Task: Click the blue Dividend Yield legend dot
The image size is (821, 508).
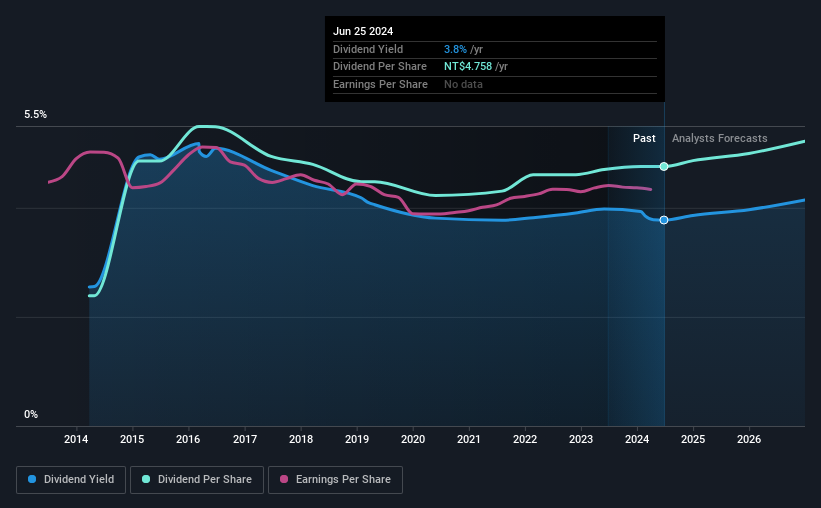Action: [x=32, y=479]
